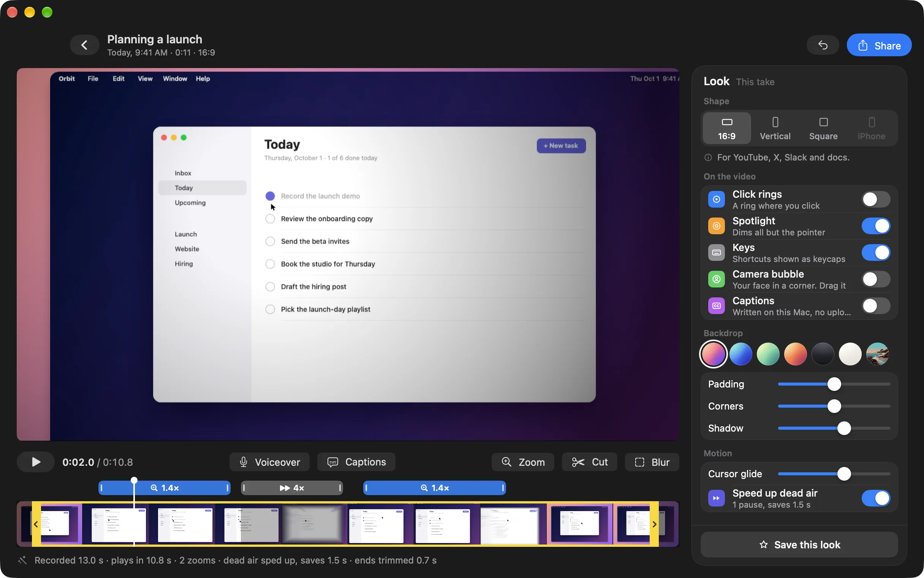Click the undo arrow icon
Image resolution: width=924 pixels, height=578 pixels.
pyautogui.click(x=823, y=45)
